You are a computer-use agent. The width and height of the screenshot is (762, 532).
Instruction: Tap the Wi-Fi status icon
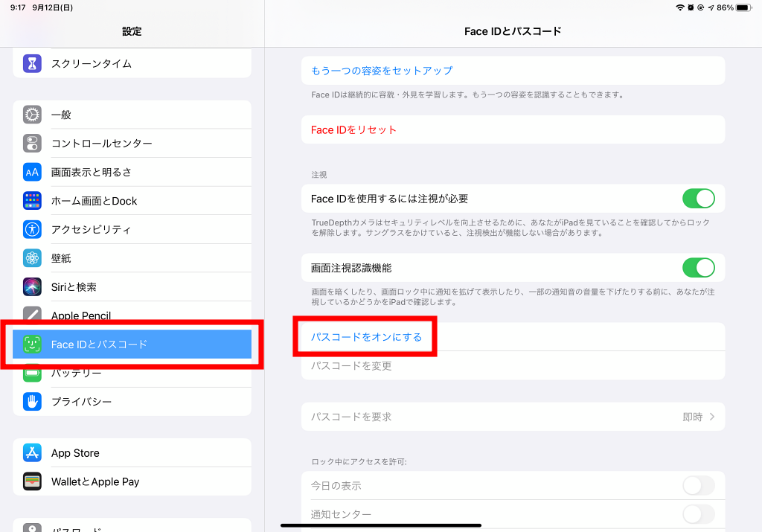[680, 7]
